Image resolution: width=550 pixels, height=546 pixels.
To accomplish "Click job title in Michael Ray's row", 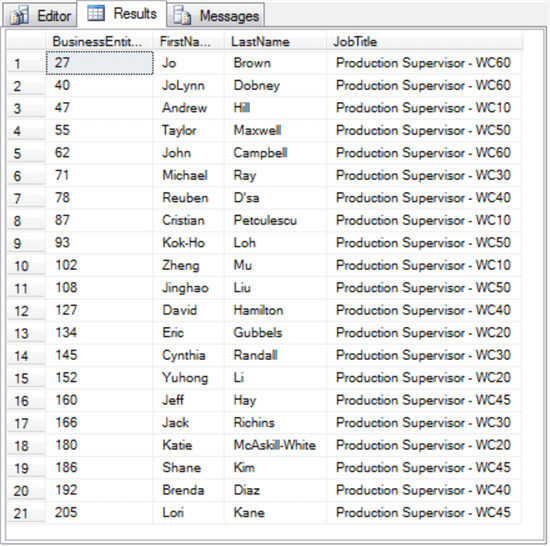I will point(423,175).
